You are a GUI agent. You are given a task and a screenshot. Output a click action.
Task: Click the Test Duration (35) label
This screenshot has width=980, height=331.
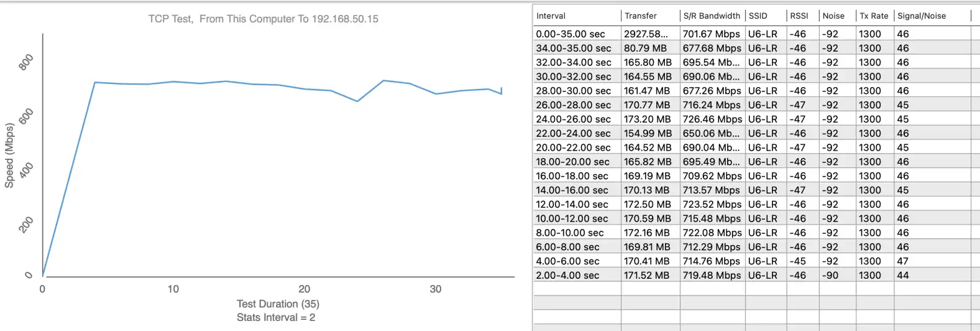pos(278,304)
